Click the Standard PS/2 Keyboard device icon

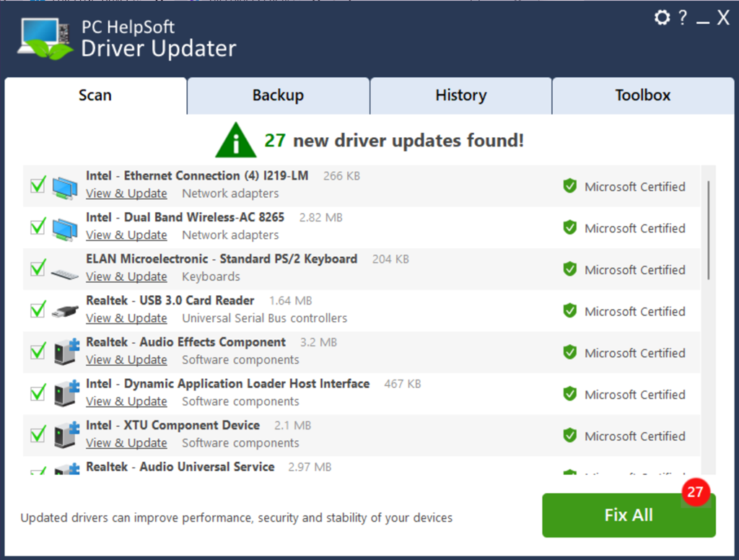[x=64, y=274]
